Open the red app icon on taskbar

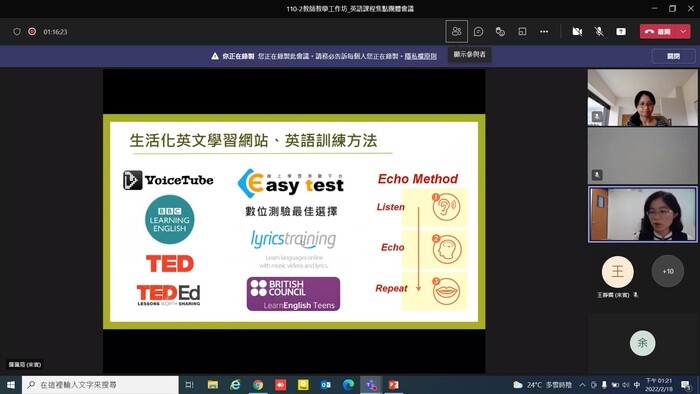click(x=280, y=385)
